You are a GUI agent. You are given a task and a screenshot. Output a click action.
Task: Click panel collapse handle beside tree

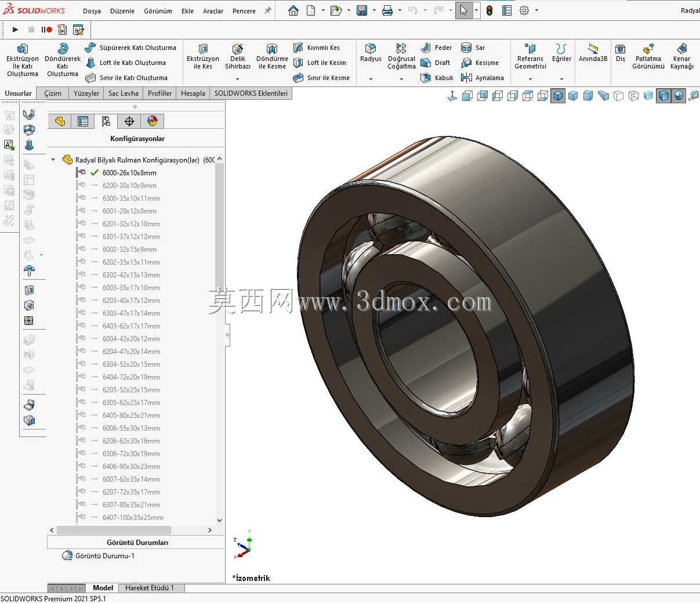tap(227, 335)
